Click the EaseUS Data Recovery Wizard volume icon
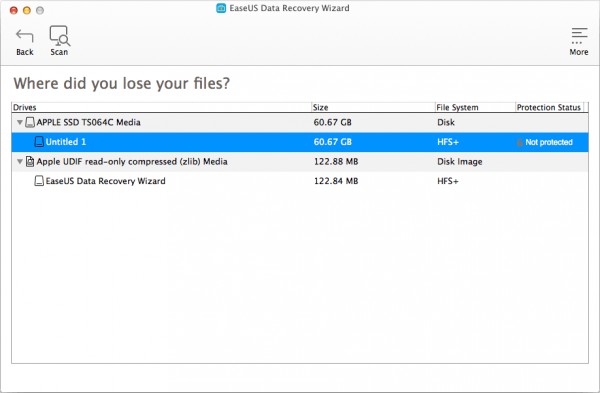 coord(39,181)
